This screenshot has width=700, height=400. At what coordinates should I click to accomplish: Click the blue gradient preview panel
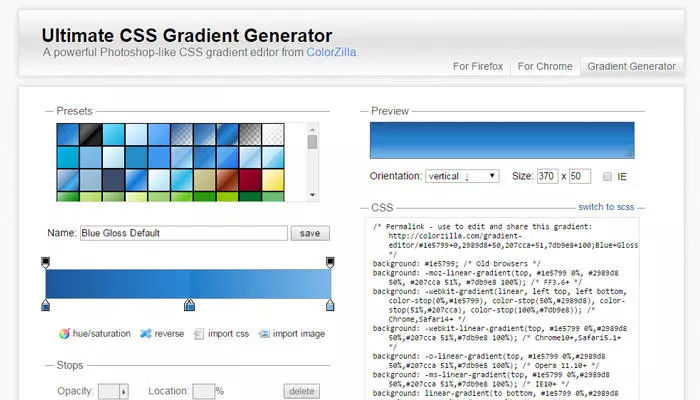(502, 140)
